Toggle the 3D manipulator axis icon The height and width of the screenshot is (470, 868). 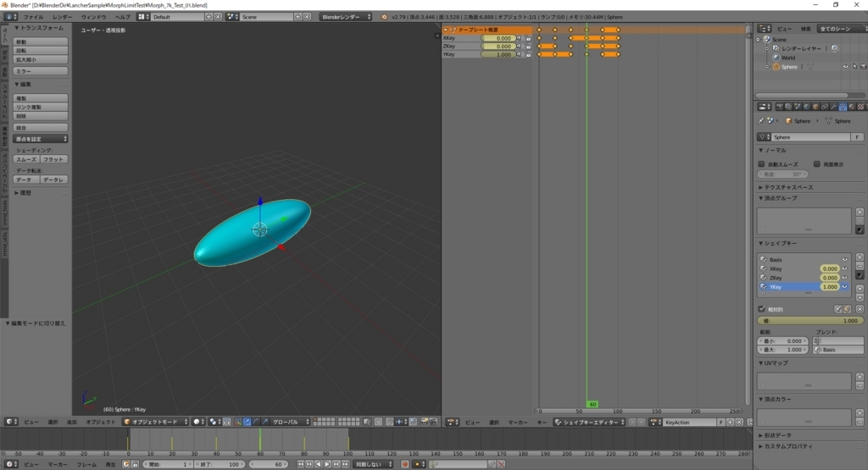click(237, 422)
